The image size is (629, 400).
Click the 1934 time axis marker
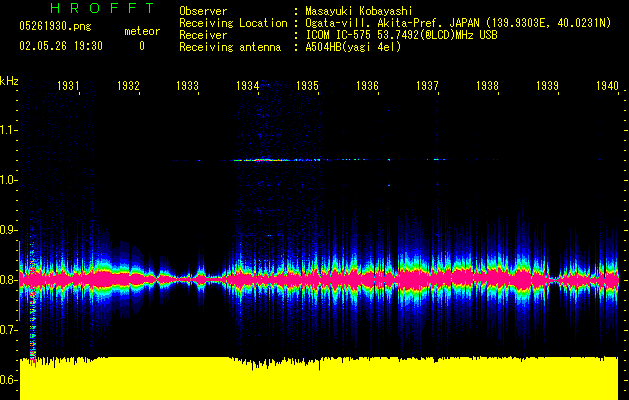click(x=248, y=85)
